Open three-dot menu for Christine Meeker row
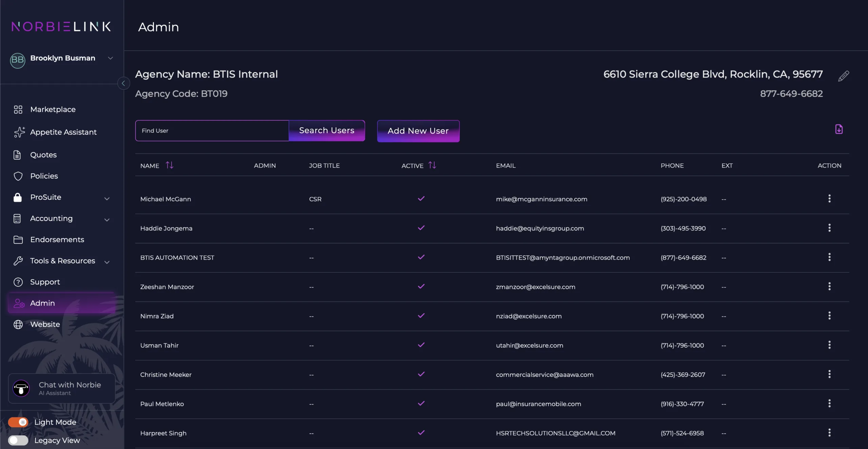The width and height of the screenshot is (868, 449). [829, 374]
